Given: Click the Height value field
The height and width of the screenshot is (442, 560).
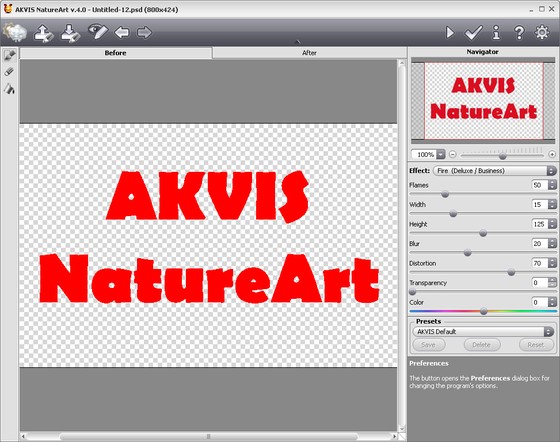Looking at the screenshot, I should pyautogui.click(x=540, y=224).
